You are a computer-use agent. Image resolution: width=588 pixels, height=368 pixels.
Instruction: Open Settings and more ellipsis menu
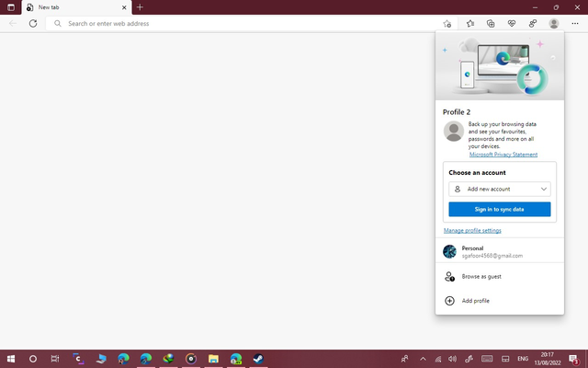click(575, 24)
